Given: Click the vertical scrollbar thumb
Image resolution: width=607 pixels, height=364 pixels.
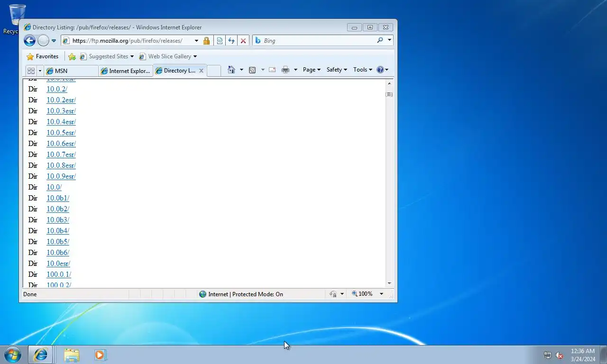Looking at the screenshot, I should 389,94.
